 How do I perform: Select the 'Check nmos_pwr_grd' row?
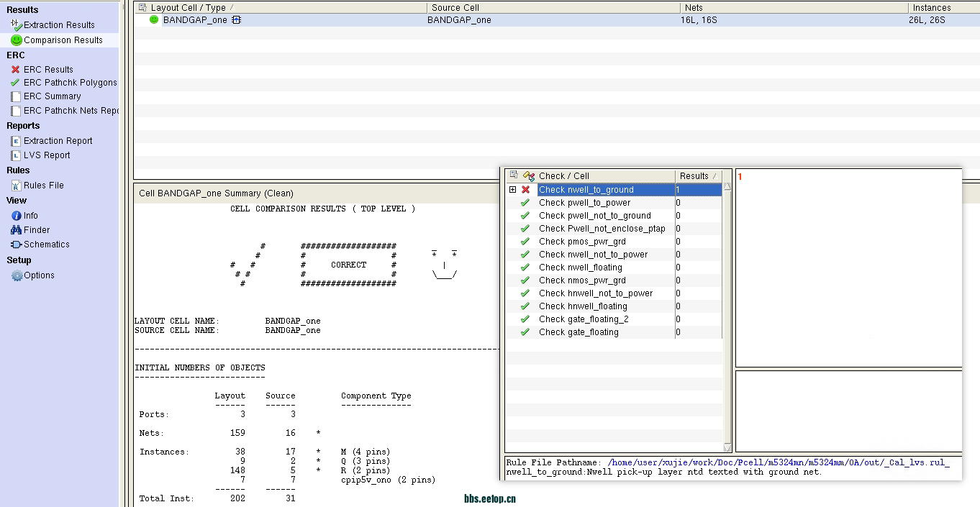(x=614, y=280)
